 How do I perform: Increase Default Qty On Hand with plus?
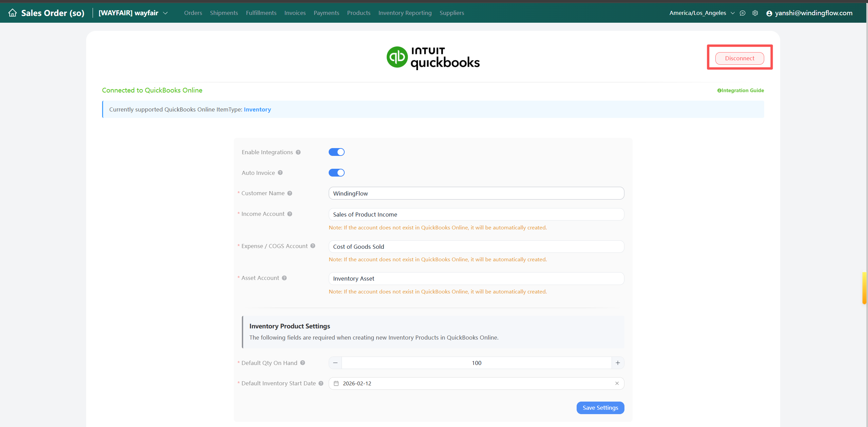tap(618, 363)
